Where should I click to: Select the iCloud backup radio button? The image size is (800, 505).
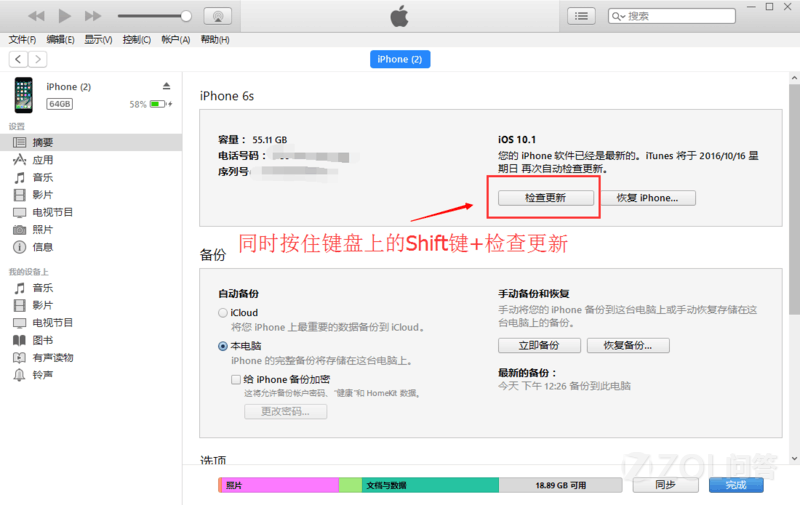[x=222, y=313]
